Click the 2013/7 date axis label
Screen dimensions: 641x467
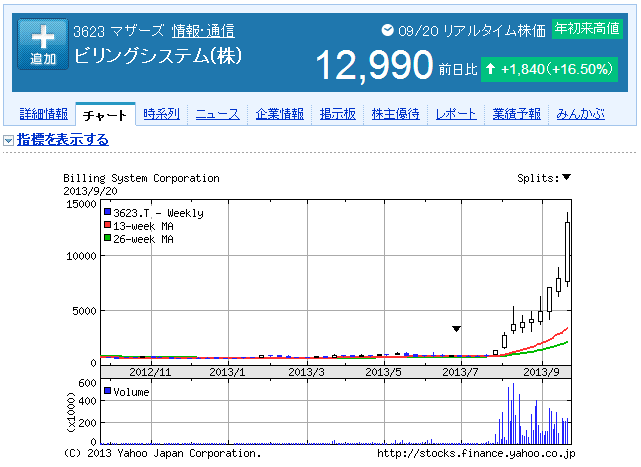460,372
